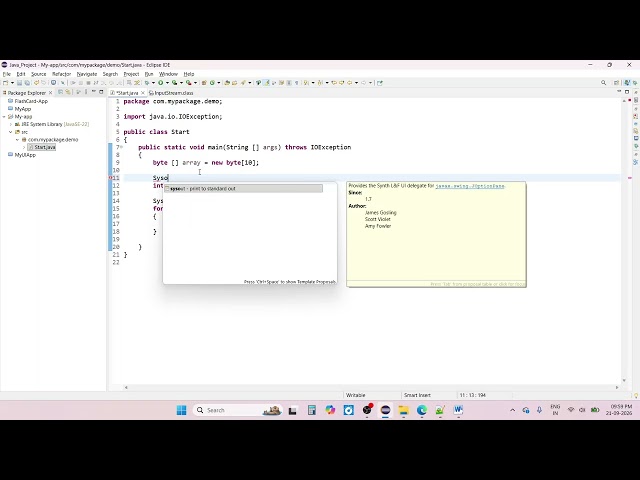640x480 pixels.
Task: Open Microsoft Edge from the taskbar
Action: [422, 410]
